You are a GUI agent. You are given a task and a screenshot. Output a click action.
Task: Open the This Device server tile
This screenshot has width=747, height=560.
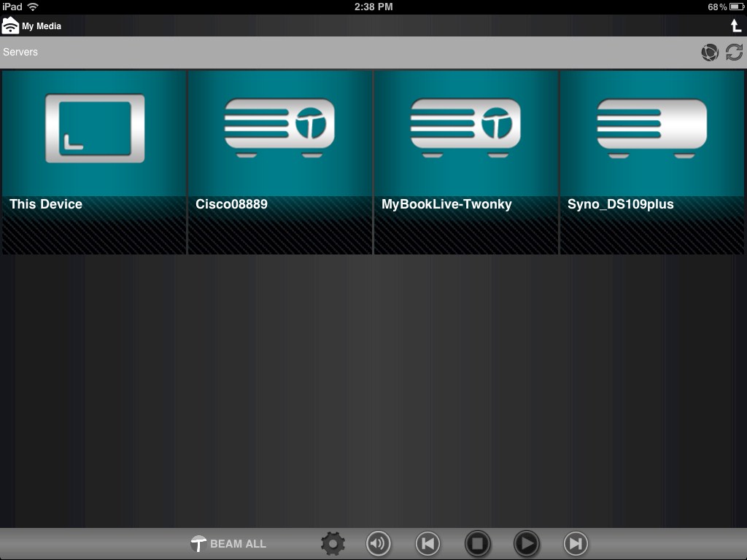coord(94,163)
